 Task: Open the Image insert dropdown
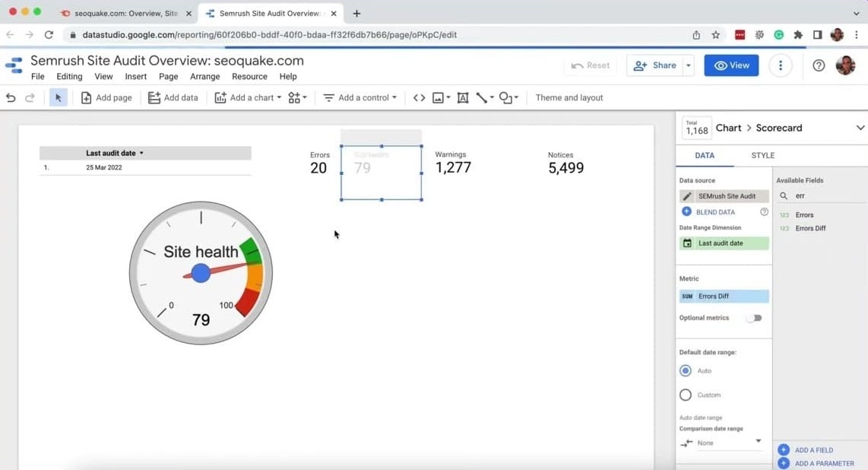tap(441, 98)
